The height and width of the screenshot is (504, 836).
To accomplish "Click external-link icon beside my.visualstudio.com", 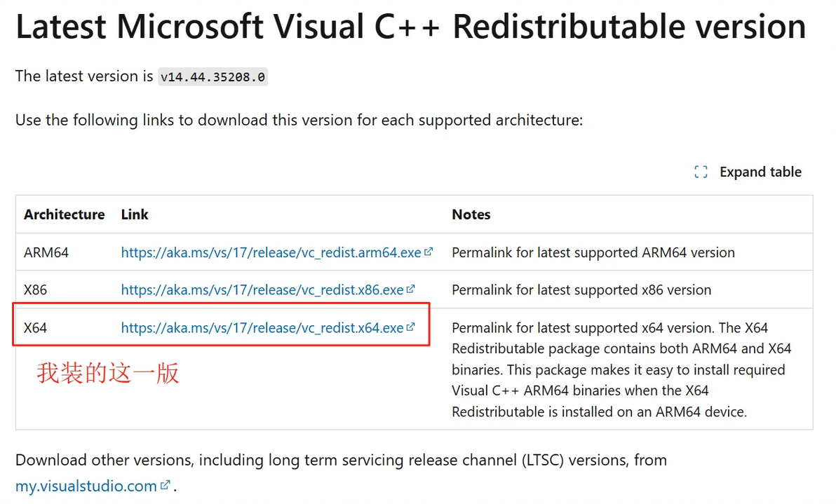I will point(165,485).
